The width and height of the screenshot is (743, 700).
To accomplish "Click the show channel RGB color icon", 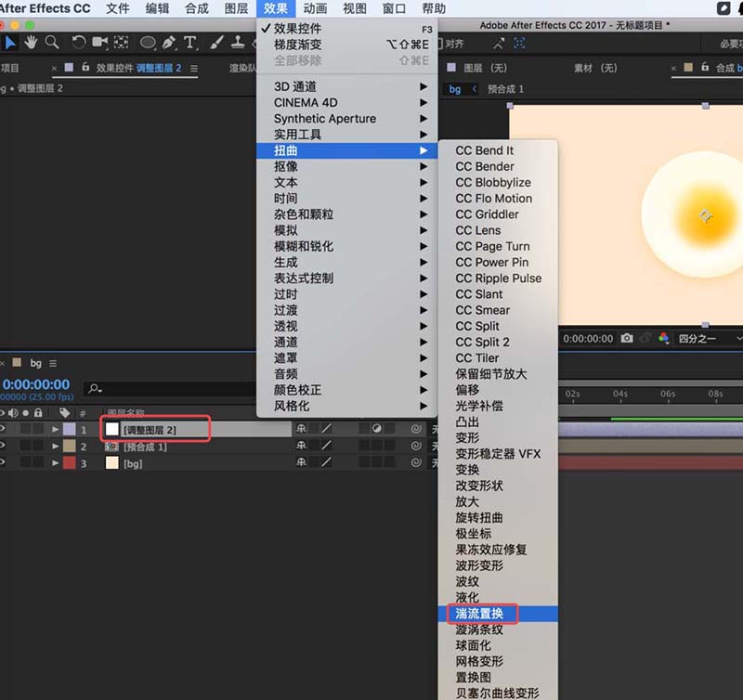I will (x=663, y=338).
